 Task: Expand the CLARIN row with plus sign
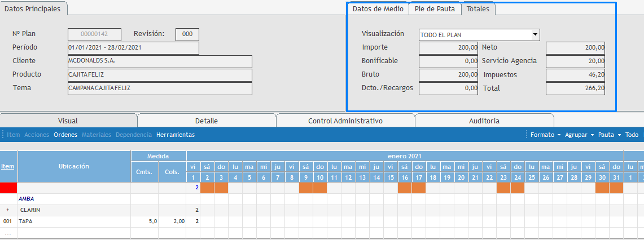(x=8, y=210)
